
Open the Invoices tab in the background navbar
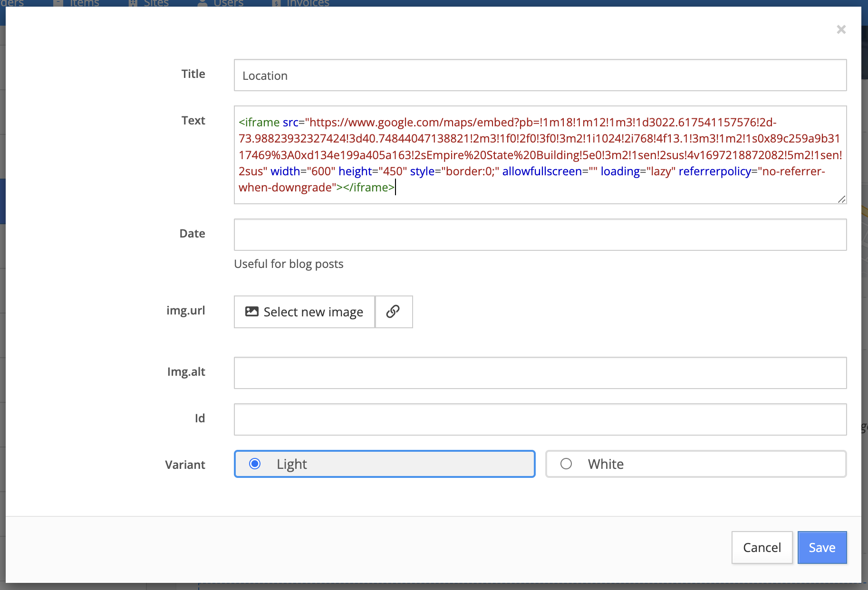click(x=300, y=3)
